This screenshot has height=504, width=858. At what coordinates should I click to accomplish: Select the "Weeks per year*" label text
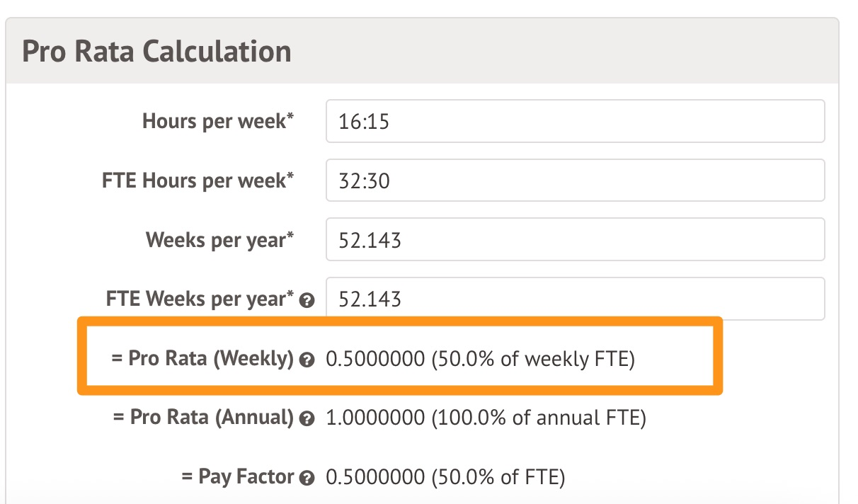pyautogui.click(x=219, y=240)
